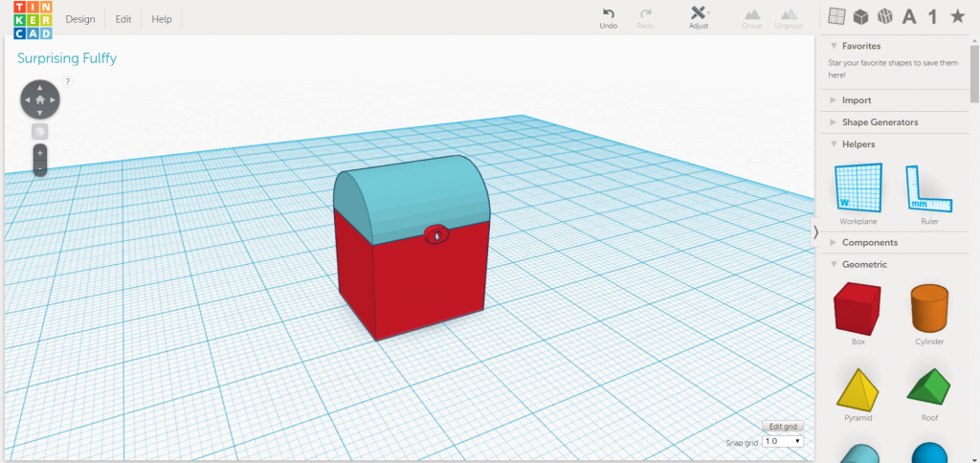Expand the Import section
980x463 pixels.
click(856, 100)
